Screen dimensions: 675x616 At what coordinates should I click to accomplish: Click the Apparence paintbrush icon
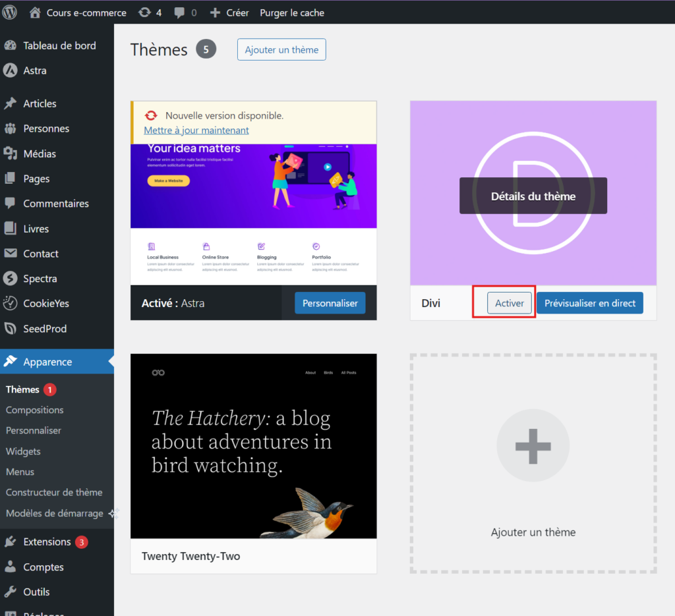coord(11,361)
